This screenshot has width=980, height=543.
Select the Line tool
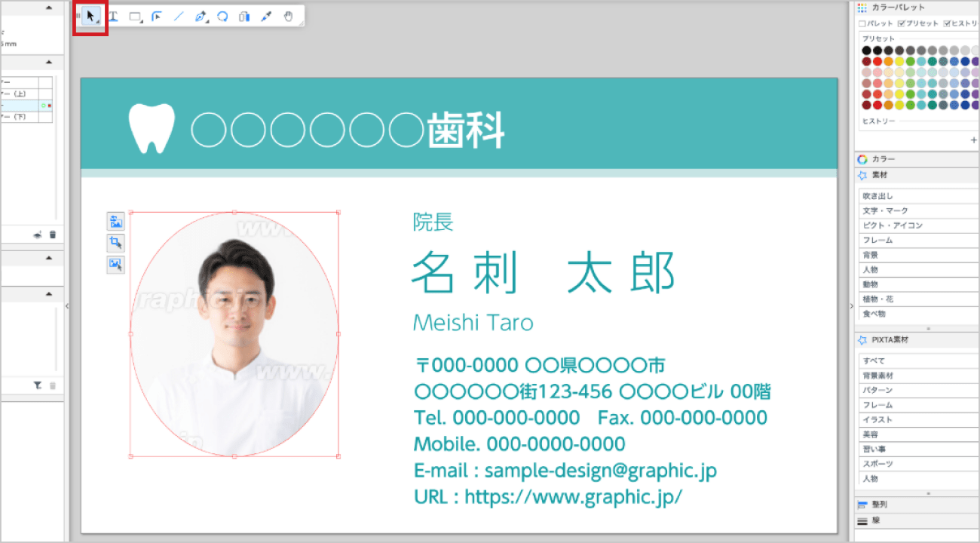[x=179, y=16]
